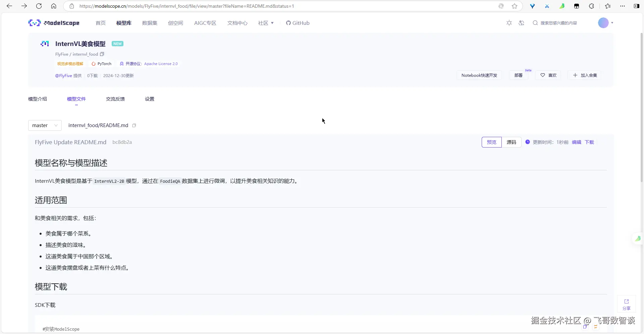Go to 首页 home navigation item
The image size is (644, 334).
pos(101,23)
